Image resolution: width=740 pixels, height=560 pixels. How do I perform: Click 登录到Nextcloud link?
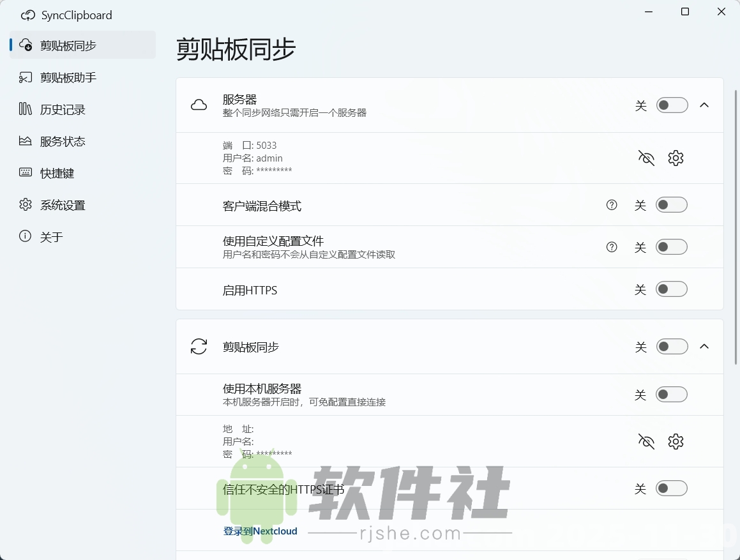[259, 531]
